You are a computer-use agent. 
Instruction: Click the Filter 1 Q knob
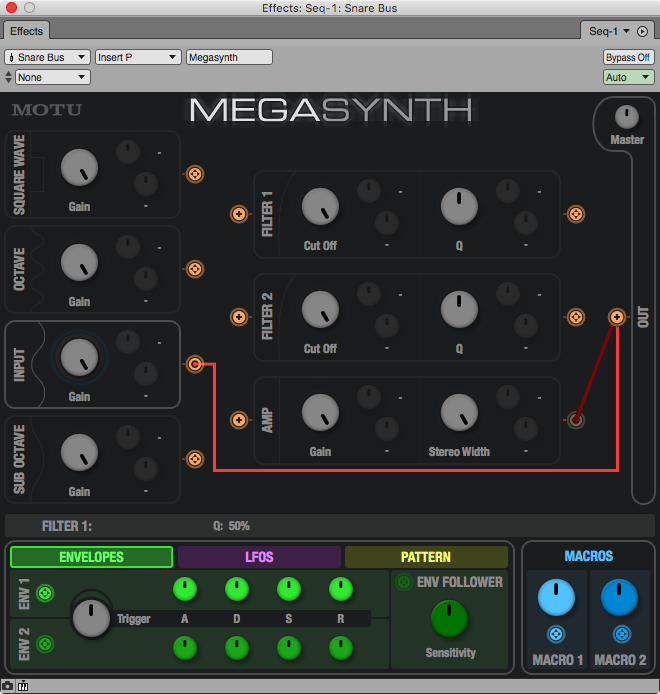pos(459,207)
